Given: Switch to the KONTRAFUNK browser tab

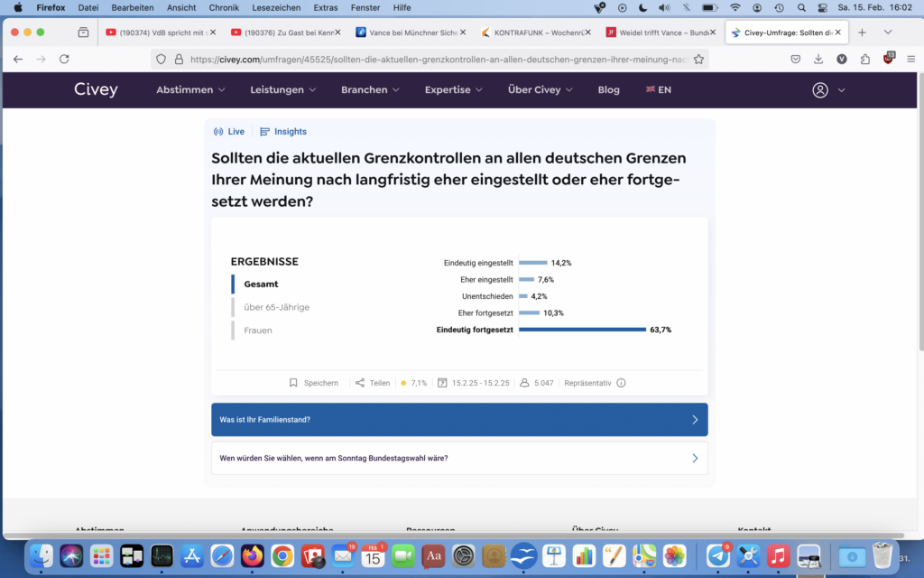Looking at the screenshot, I should point(532,33).
